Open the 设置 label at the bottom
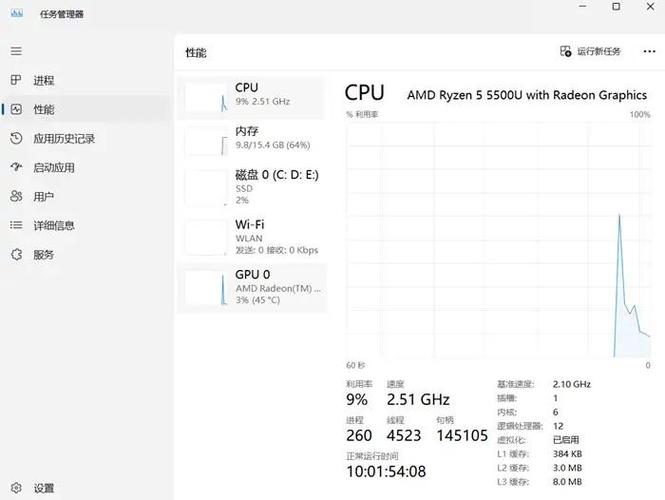This screenshot has width=665, height=500. pyautogui.click(x=44, y=488)
